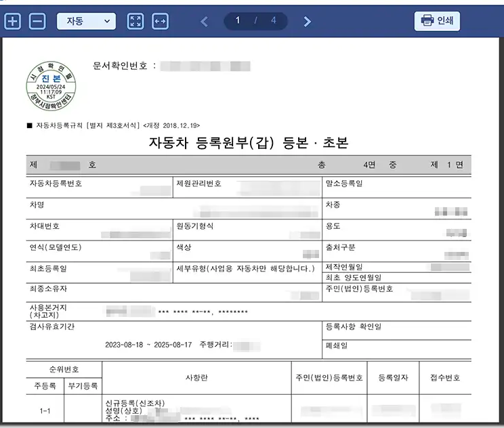Click the 부기등록 column header
This screenshot has width=504, height=428.
pyautogui.click(x=83, y=386)
